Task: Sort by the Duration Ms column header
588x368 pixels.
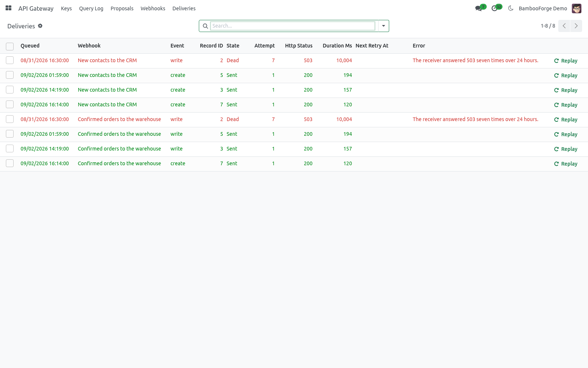Action: tap(337, 46)
